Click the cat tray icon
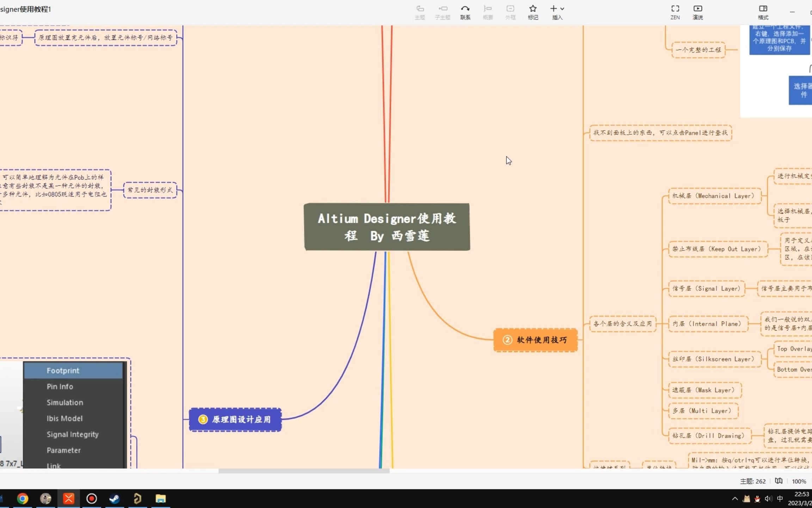Screen dimensions: 812x508 (746, 498)
